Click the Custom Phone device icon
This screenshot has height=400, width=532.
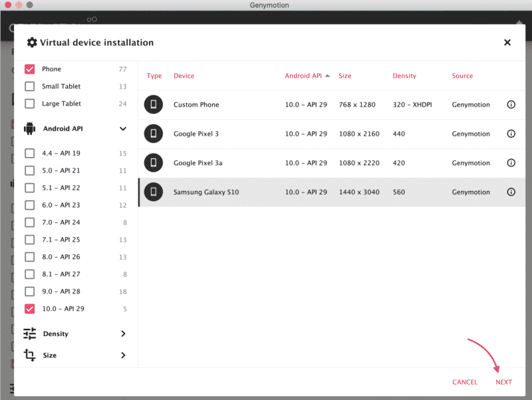[x=153, y=104]
